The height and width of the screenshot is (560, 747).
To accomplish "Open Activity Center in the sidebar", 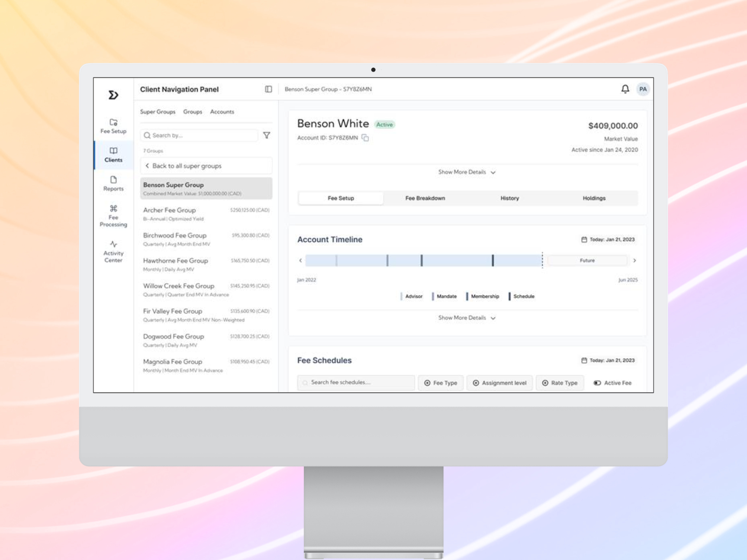I will (x=113, y=252).
